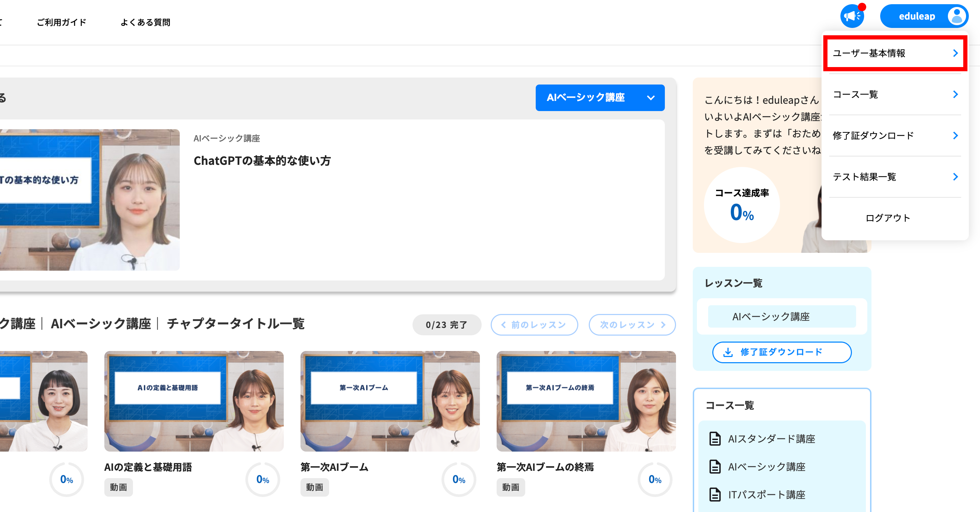Click the 0% progress ring under 第一次AIブームの終焉
Screen dimensions: 980x512
coord(655,479)
